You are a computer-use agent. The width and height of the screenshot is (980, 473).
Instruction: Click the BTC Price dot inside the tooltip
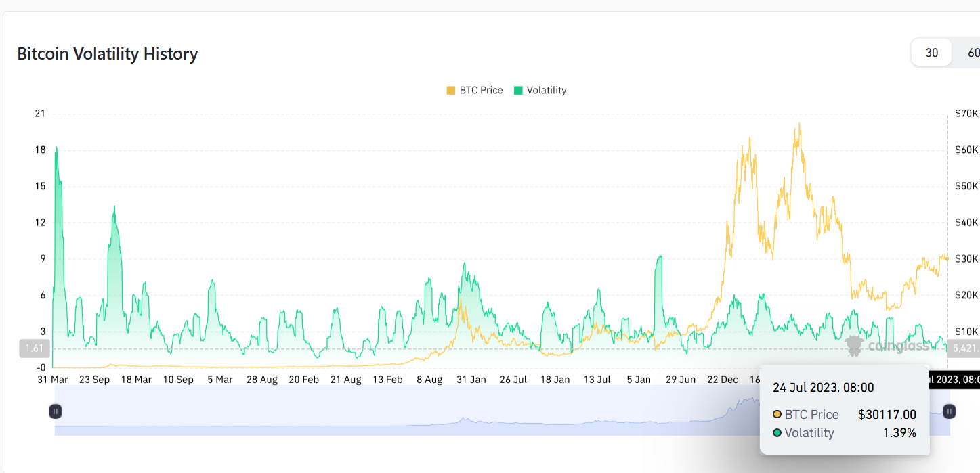[x=777, y=414]
